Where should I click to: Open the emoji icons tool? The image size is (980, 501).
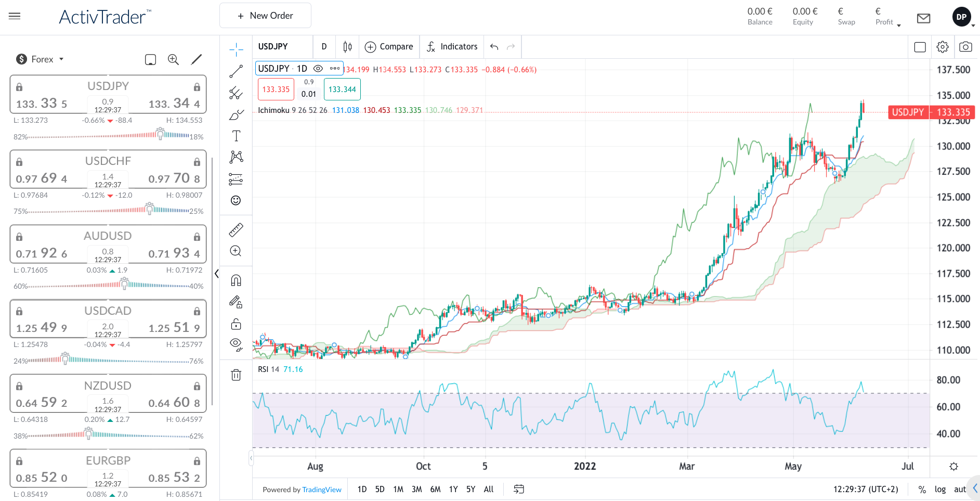point(236,200)
